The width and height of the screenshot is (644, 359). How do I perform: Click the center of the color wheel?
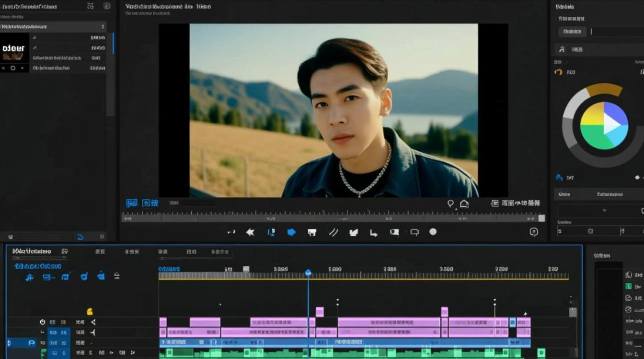[x=604, y=125]
